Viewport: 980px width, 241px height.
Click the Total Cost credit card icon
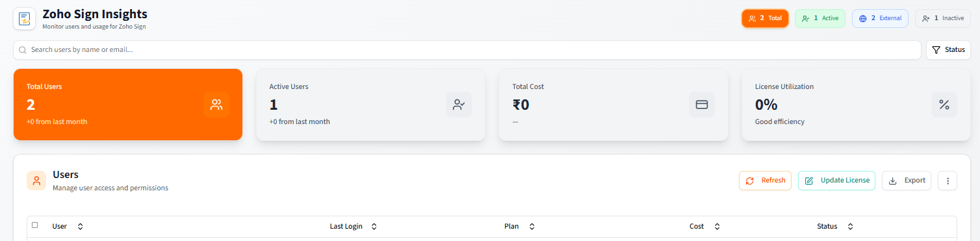pyautogui.click(x=702, y=105)
